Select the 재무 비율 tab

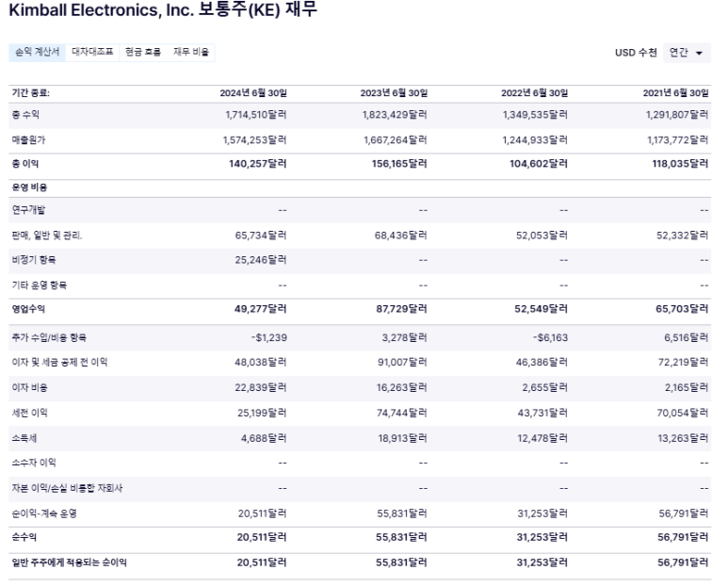(191, 52)
